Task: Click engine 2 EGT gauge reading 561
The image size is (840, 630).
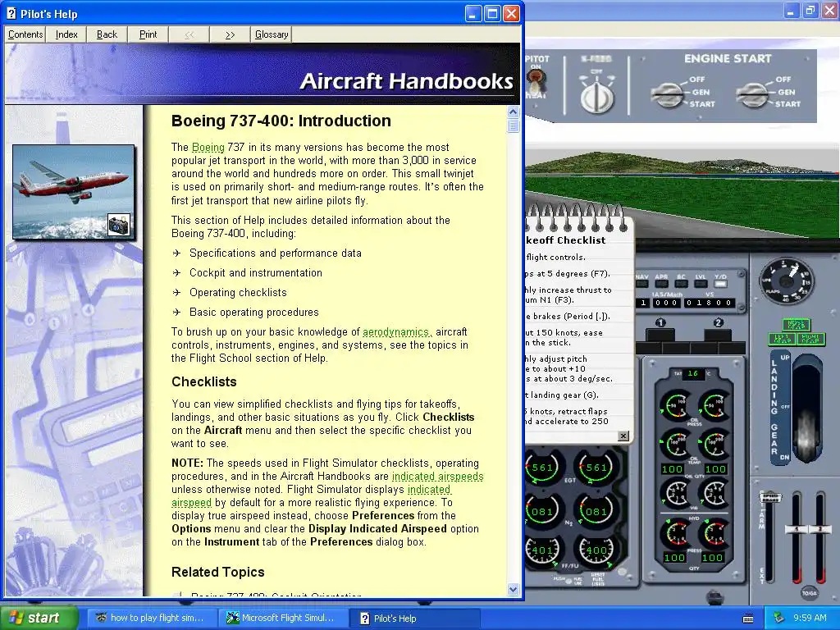Action: [596, 467]
